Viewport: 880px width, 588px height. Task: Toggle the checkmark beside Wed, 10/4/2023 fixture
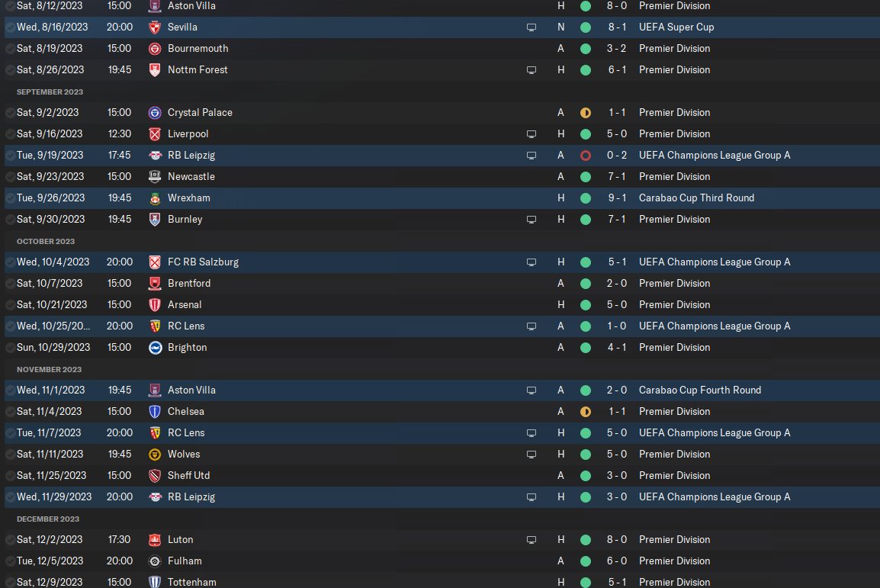pyautogui.click(x=10, y=262)
